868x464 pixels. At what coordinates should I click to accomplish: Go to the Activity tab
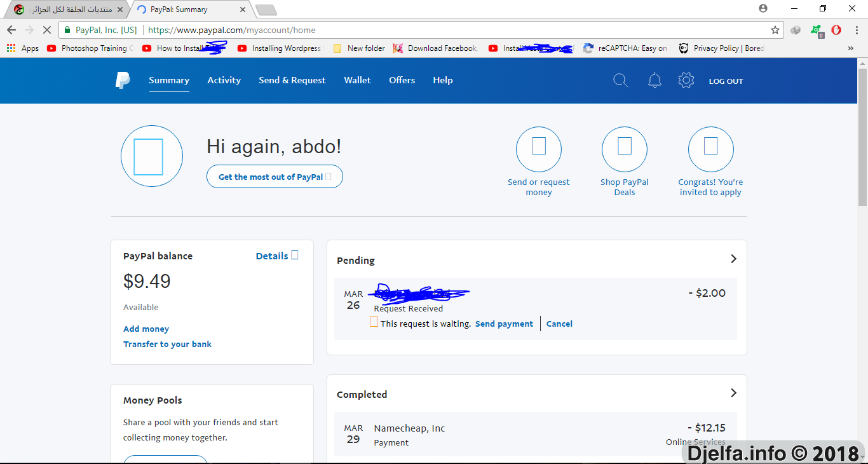tap(224, 80)
